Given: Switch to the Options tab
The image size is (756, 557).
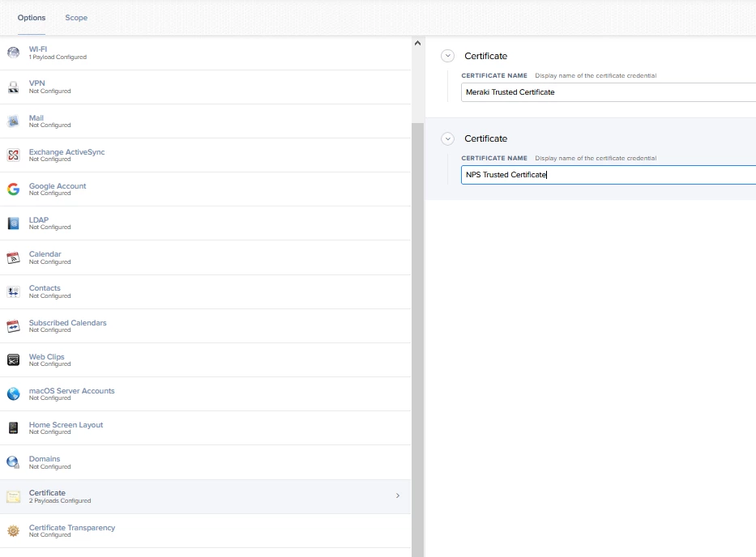Looking at the screenshot, I should point(32,18).
